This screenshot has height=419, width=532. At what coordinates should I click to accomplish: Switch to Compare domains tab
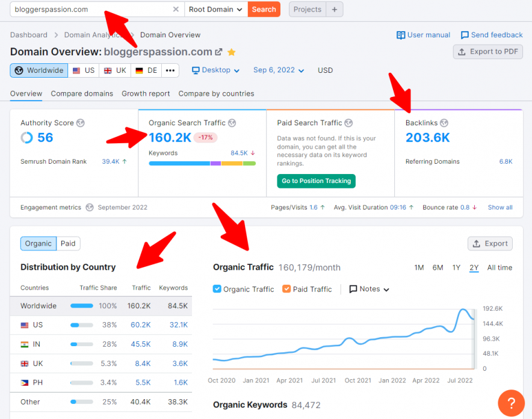[82, 94]
